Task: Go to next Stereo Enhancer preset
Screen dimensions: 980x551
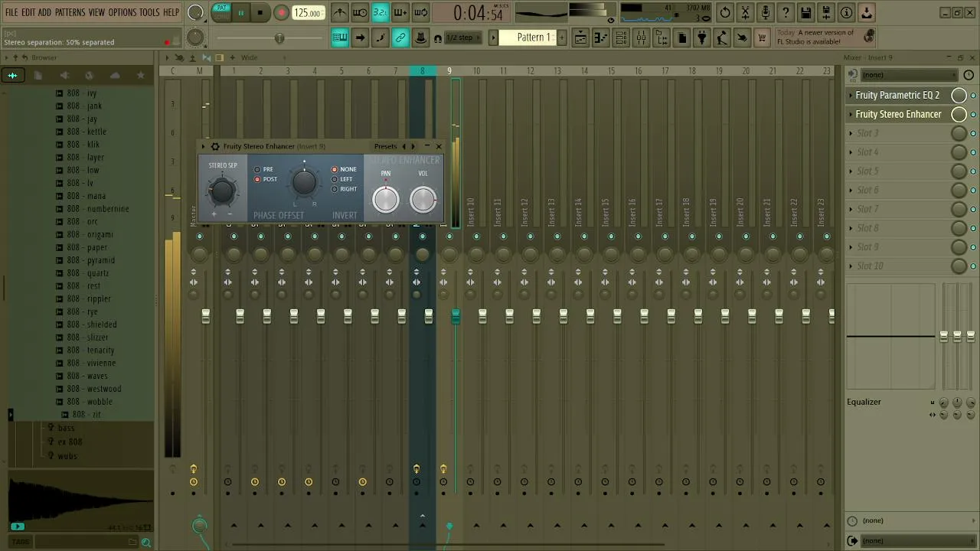Action: click(x=413, y=146)
